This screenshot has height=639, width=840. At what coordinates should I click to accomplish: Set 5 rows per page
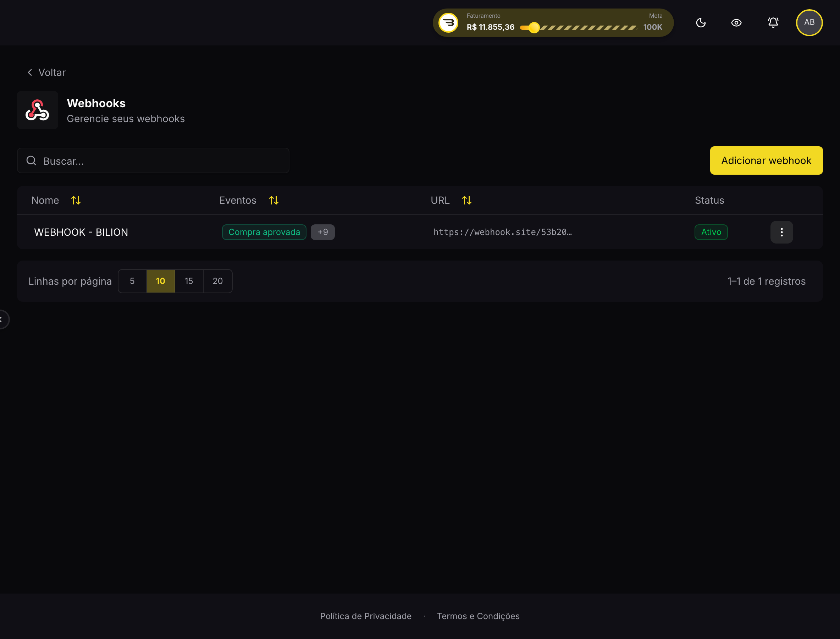click(132, 281)
